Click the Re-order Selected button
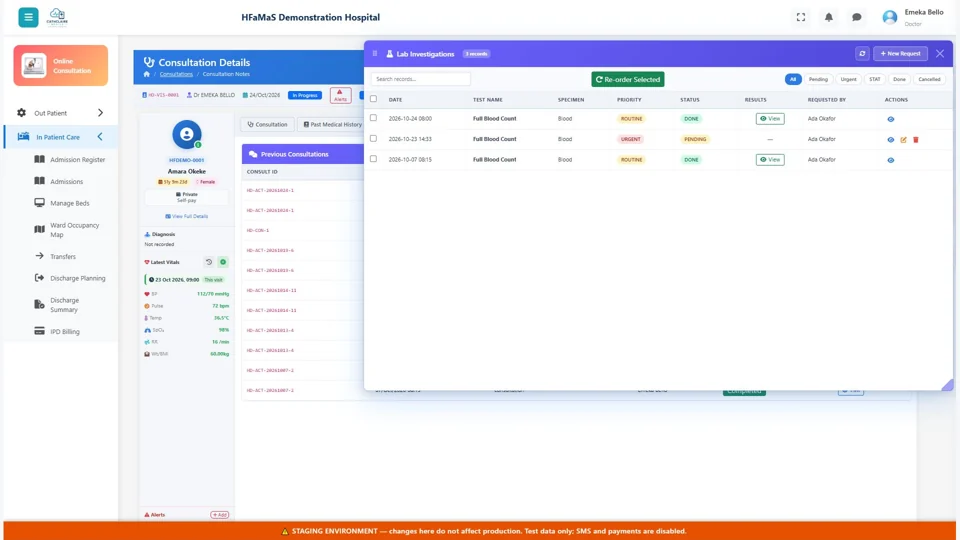Viewport: 960px width, 540px height. point(628,80)
